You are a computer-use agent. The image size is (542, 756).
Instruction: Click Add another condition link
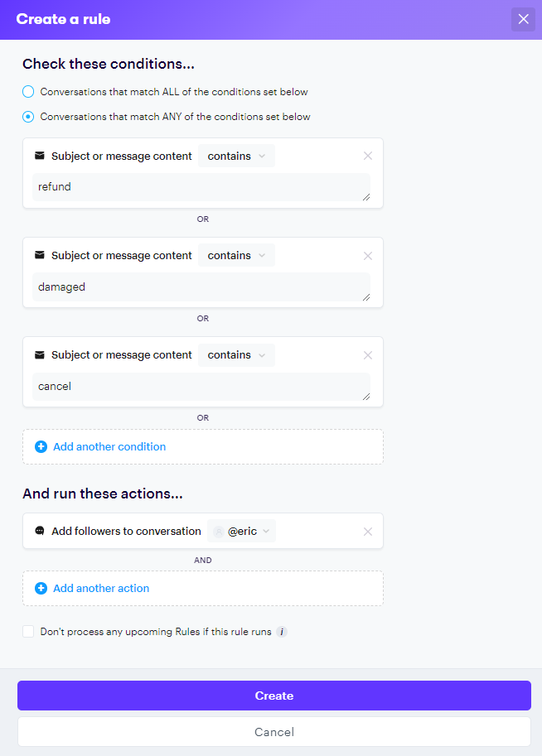click(x=109, y=447)
